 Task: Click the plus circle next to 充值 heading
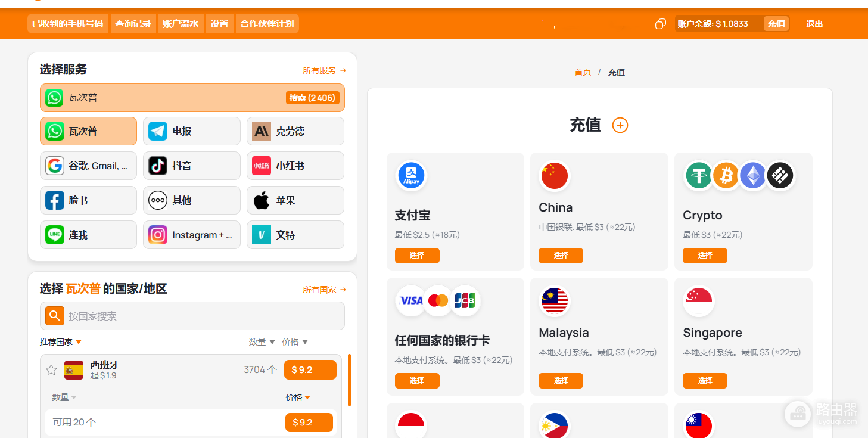click(x=620, y=125)
